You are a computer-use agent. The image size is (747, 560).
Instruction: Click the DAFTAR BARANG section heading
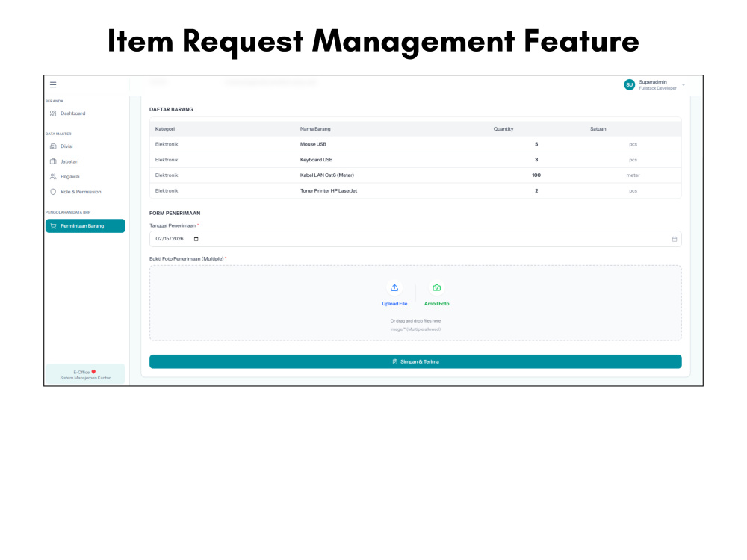click(x=171, y=109)
